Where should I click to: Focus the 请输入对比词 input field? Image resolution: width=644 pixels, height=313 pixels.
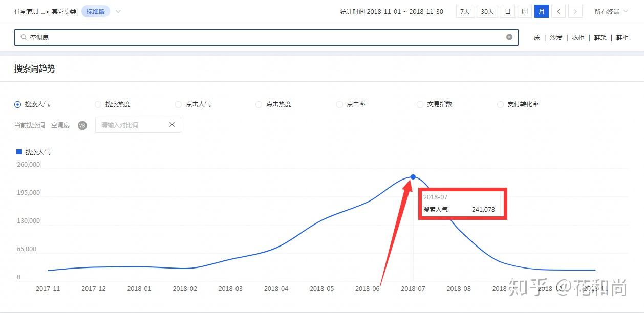(x=132, y=125)
